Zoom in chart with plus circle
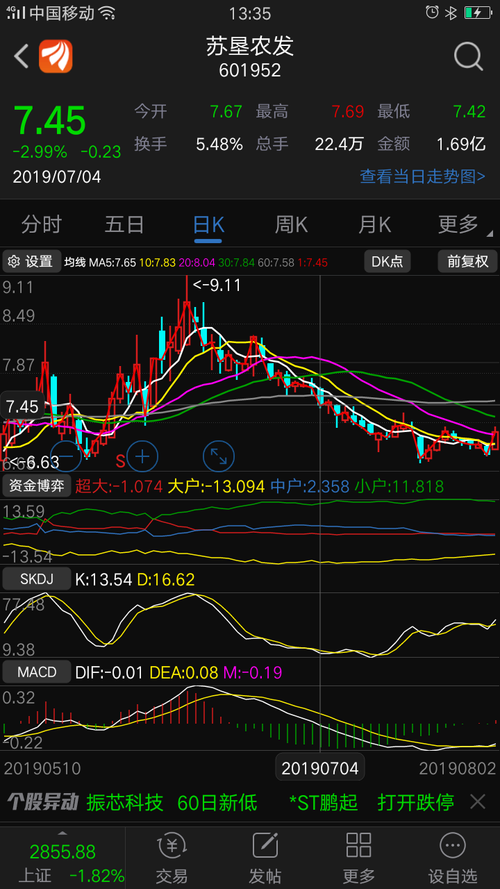This screenshot has width=500, height=889. 142,456
